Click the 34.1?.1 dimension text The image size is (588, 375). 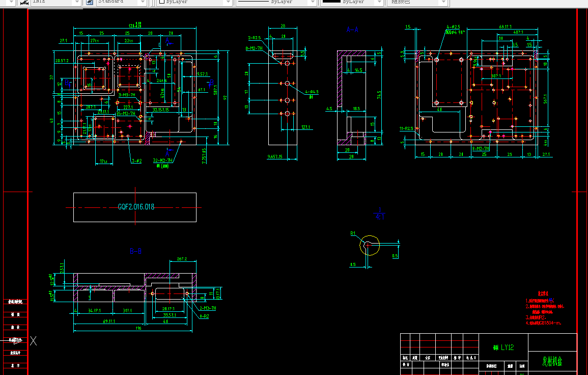[x=94, y=311]
